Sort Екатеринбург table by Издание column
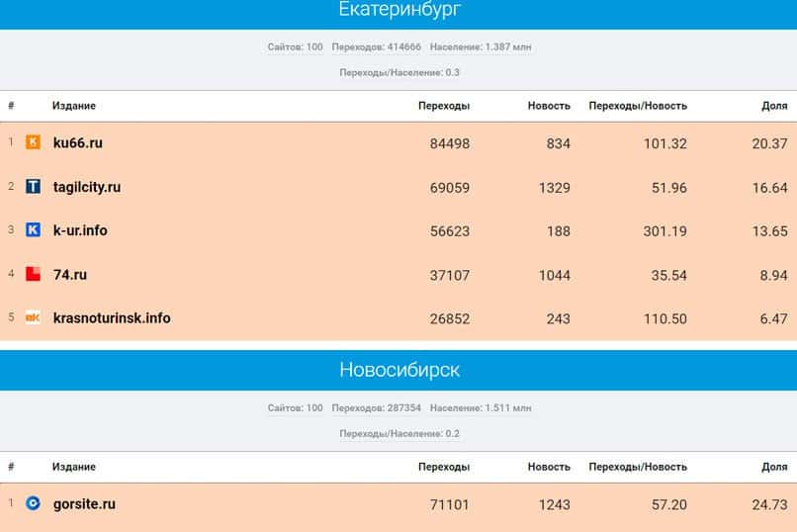Screen dimensions: 797x532 coord(74,106)
